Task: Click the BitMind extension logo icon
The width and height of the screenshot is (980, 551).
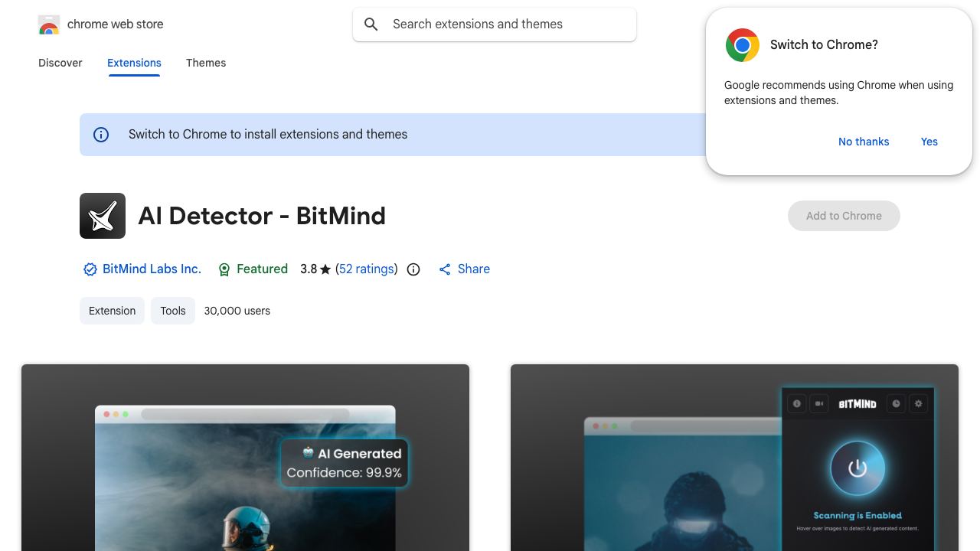Action: coord(103,216)
